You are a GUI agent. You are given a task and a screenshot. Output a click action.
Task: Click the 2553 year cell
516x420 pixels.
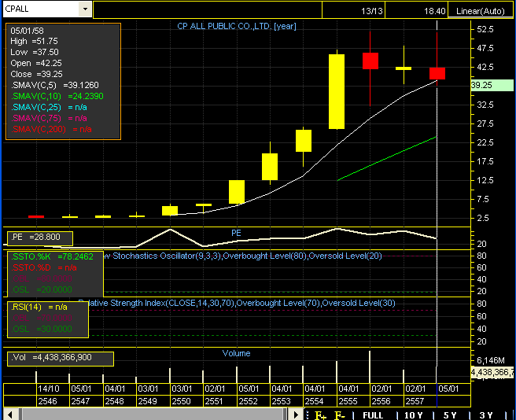pos(286,401)
